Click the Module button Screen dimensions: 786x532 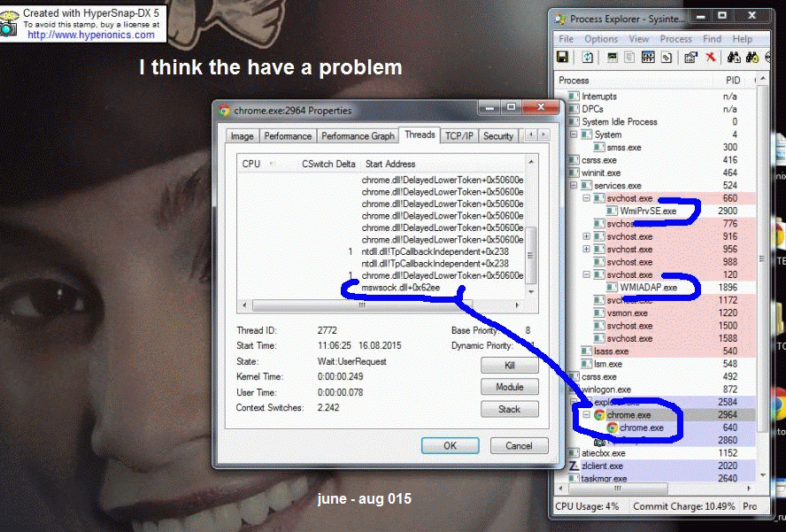509,387
